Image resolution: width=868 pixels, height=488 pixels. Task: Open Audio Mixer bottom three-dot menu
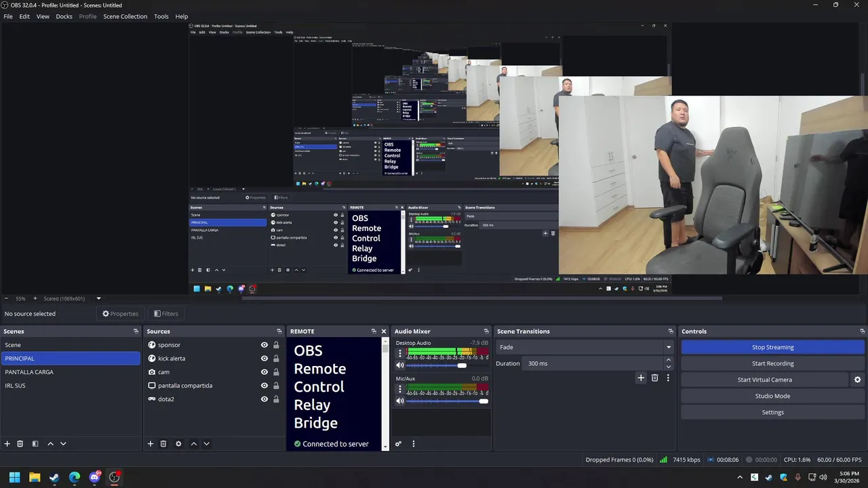tap(414, 444)
